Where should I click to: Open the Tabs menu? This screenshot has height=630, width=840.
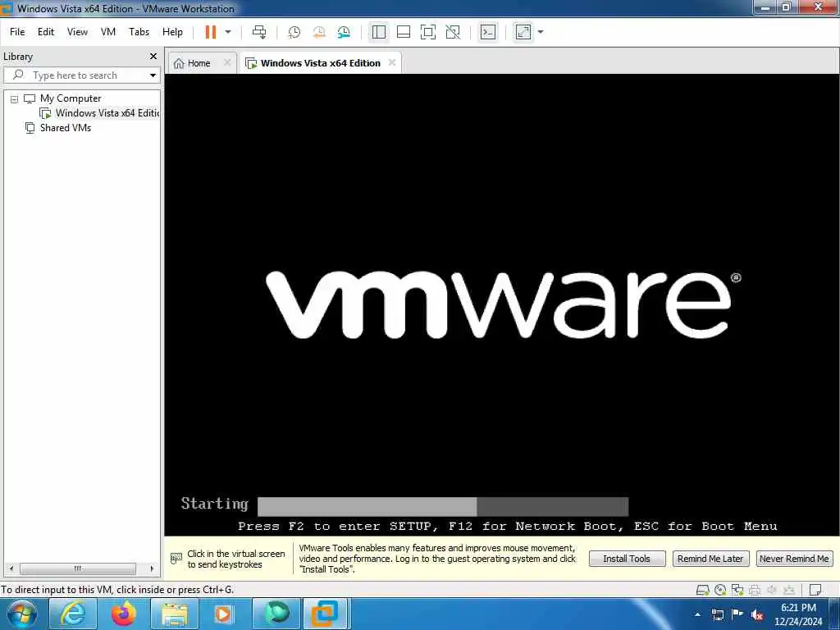coord(139,32)
